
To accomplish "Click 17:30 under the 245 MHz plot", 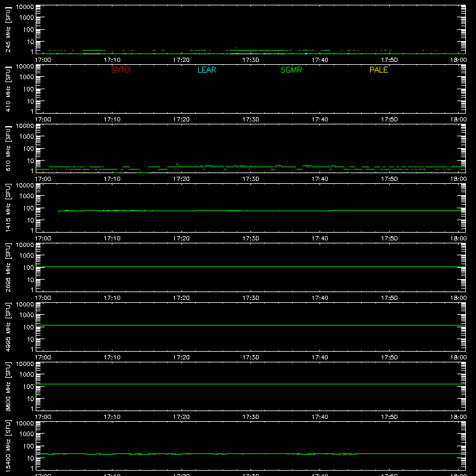I will point(250,60).
